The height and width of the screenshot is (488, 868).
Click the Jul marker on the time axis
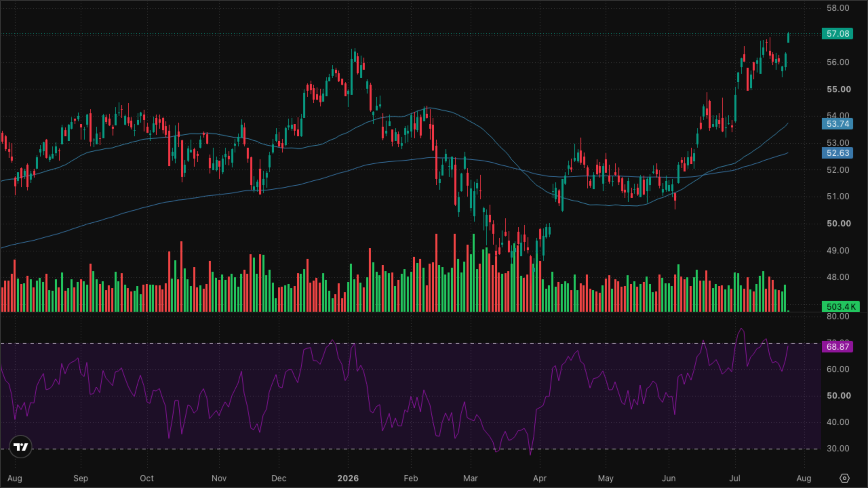click(x=735, y=478)
